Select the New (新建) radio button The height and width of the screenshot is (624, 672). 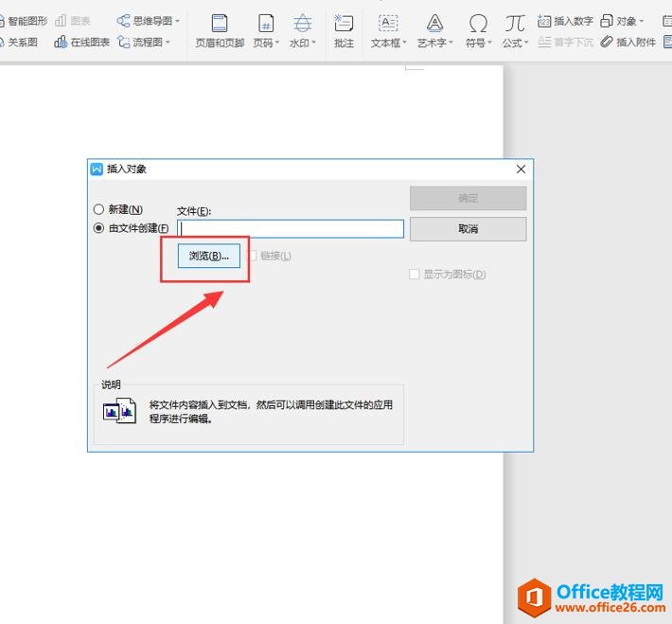point(98,209)
